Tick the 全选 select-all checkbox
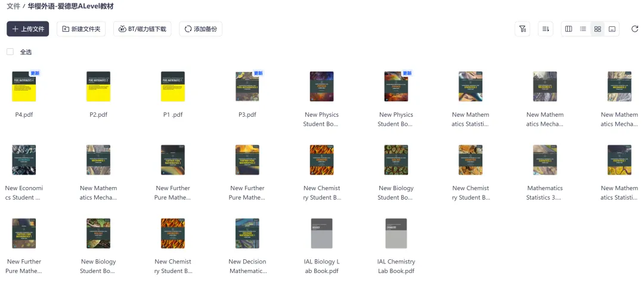This screenshot has width=644, height=292. [x=10, y=52]
